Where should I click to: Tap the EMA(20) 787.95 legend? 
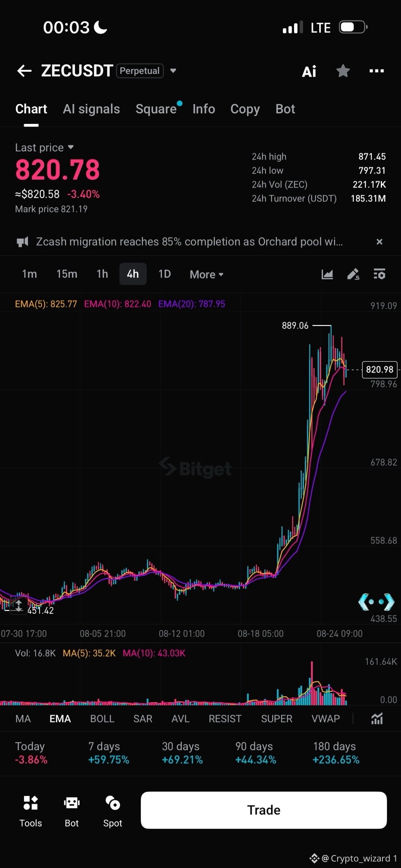pyautogui.click(x=192, y=304)
